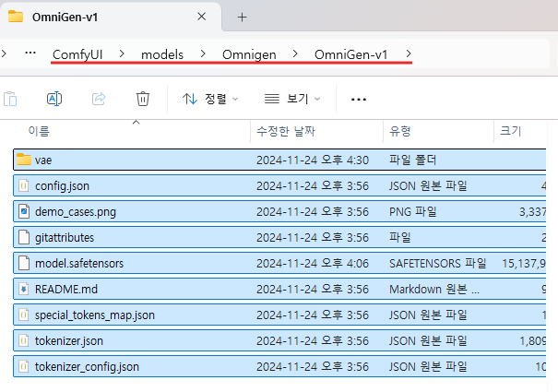Click 파일 폴더 type cell for vae
The height and width of the screenshot is (392, 558).
tap(413, 160)
